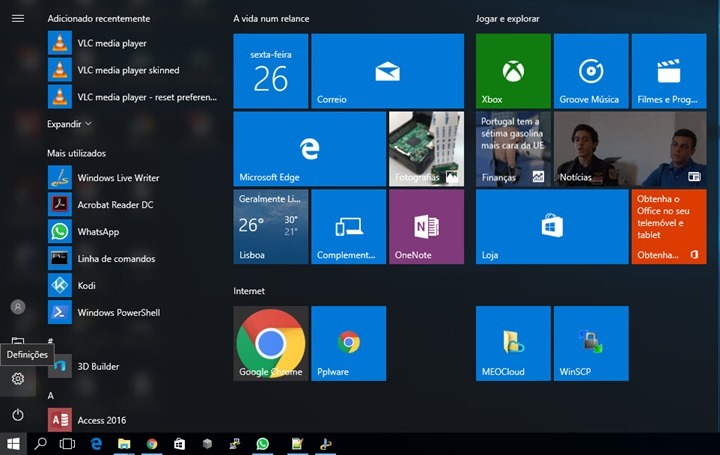Open Definições settings gear

[x=18, y=379]
